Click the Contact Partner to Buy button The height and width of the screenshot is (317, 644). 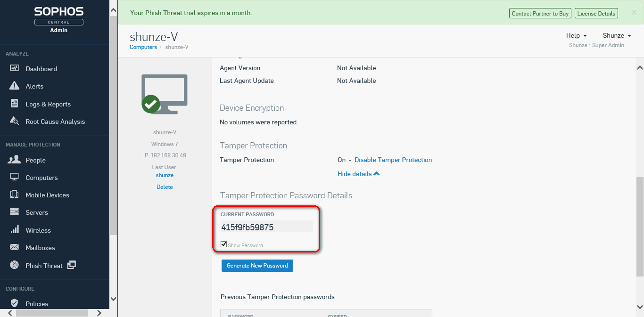tap(540, 13)
